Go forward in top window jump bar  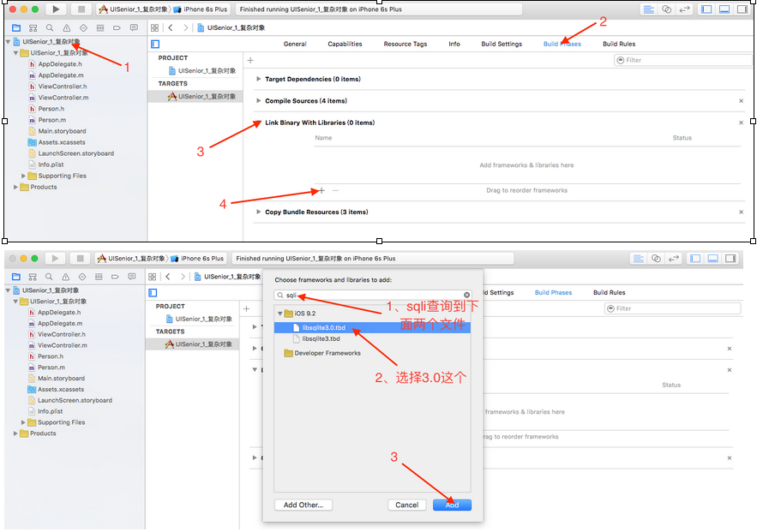pyautogui.click(x=185, y=28)
